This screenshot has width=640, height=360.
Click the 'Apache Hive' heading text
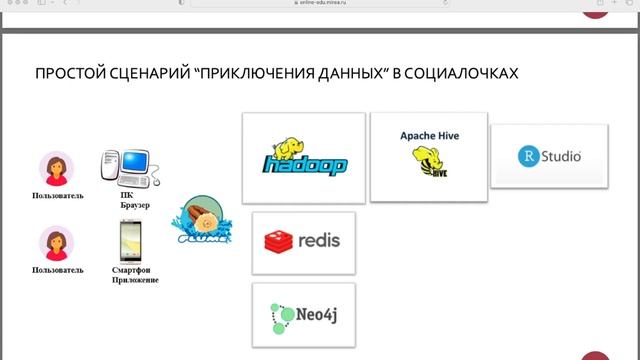click(x=429, y=136)
